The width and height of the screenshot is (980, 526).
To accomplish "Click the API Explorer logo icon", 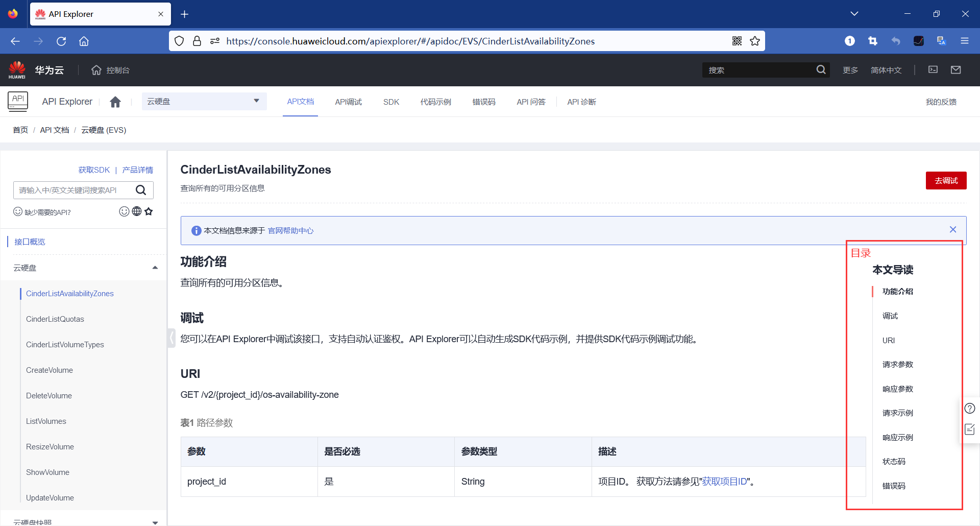I will [x=18, y=101].
